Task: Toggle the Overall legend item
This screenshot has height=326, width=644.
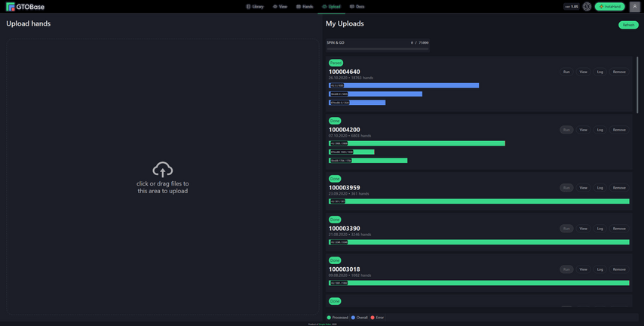Action: (x=360, y=318)
